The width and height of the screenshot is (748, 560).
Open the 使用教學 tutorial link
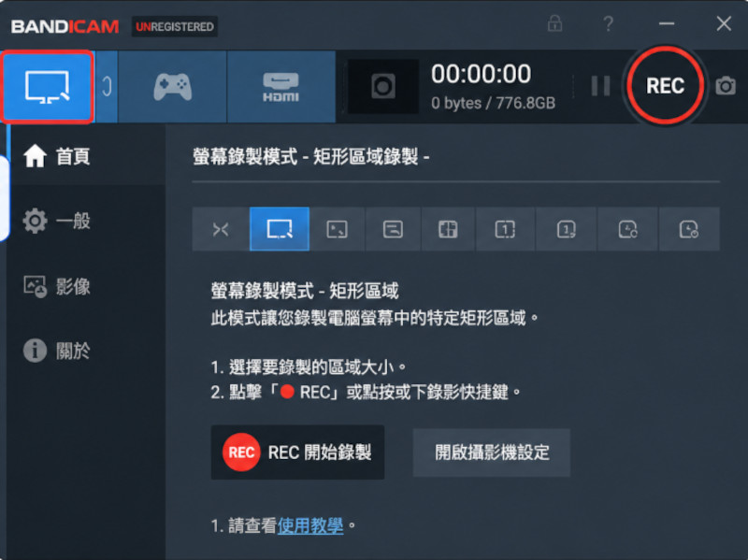(x=310, y=525)
